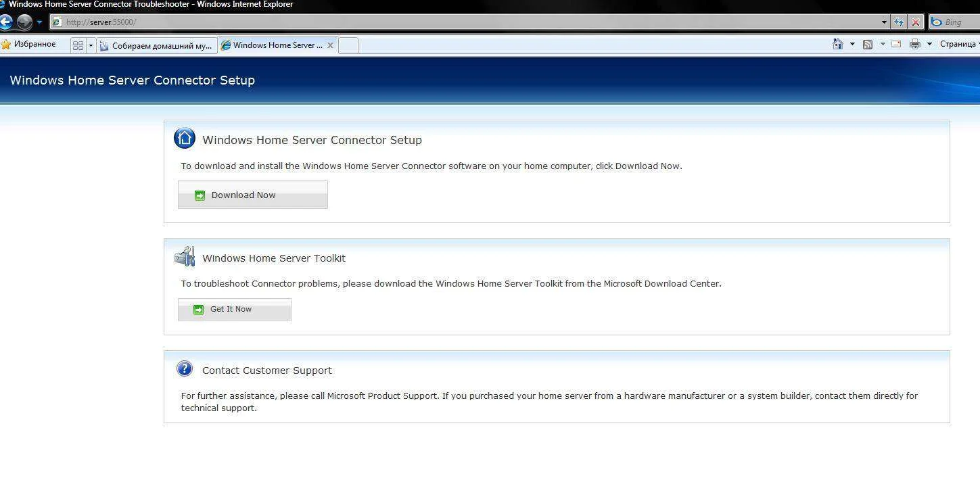Open the recent pages dropdown beside Forward
The height and width of the screenshot is (503, 980).
pos(39,22)
